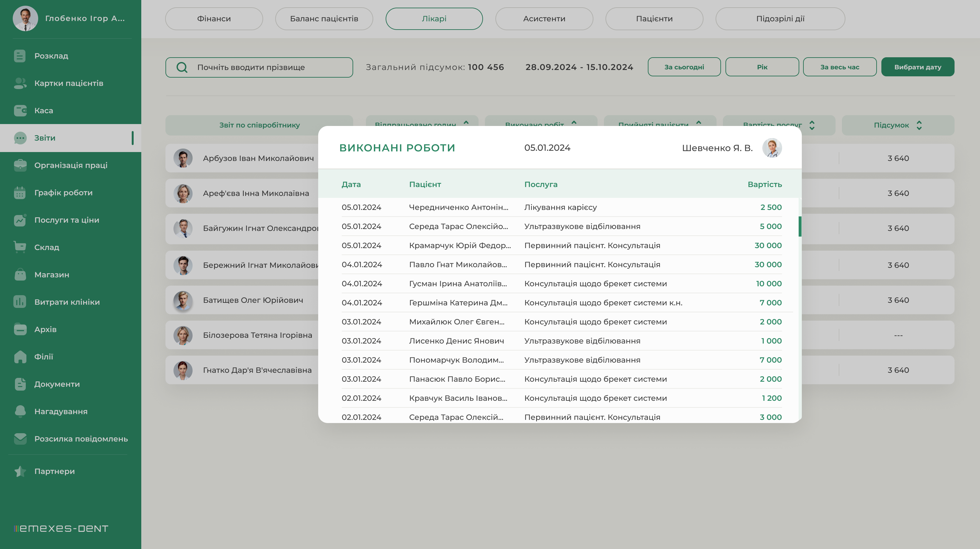Screen dimensions: 980x549
Task: Click the Рік filter button
Action: (x=762, y=67)
